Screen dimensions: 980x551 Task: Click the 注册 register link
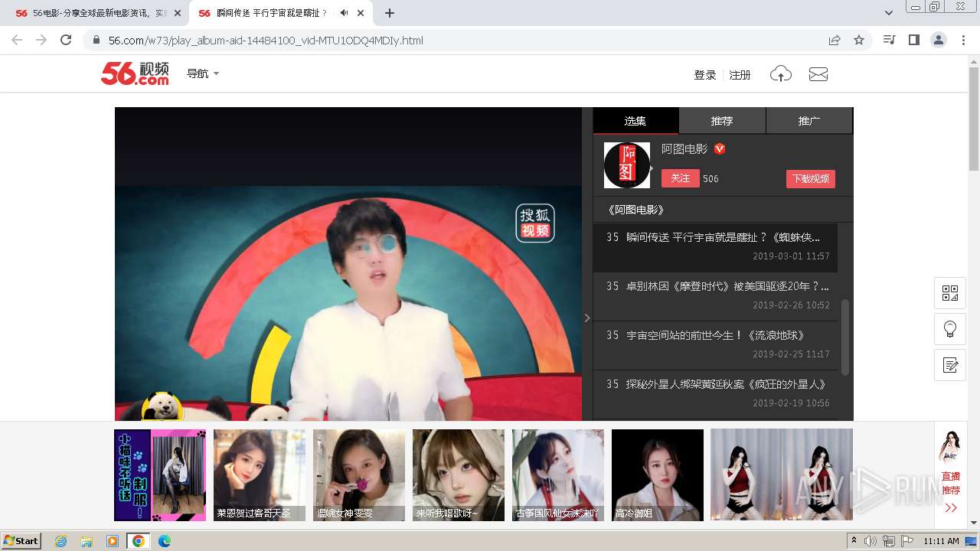(740, 75)
